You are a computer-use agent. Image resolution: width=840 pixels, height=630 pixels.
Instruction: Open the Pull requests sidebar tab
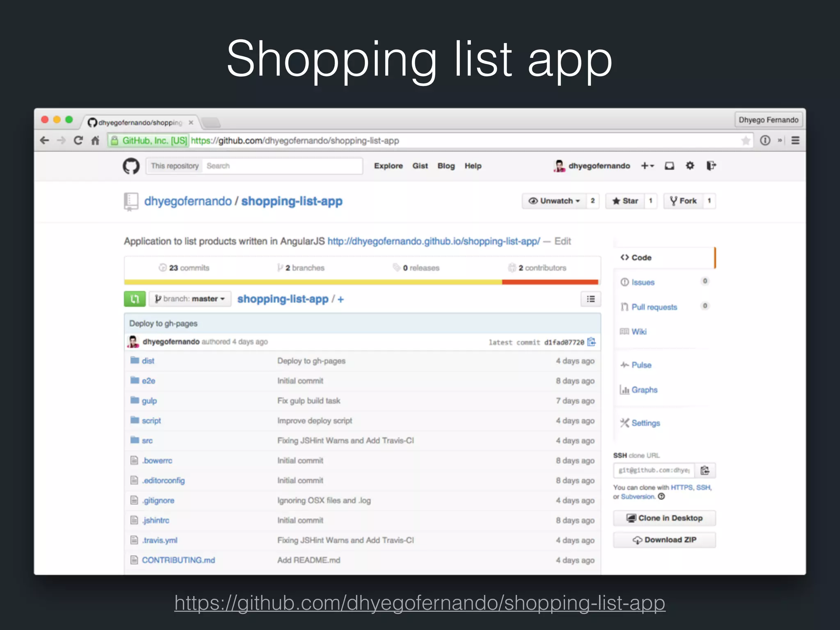tap(654, 307)
